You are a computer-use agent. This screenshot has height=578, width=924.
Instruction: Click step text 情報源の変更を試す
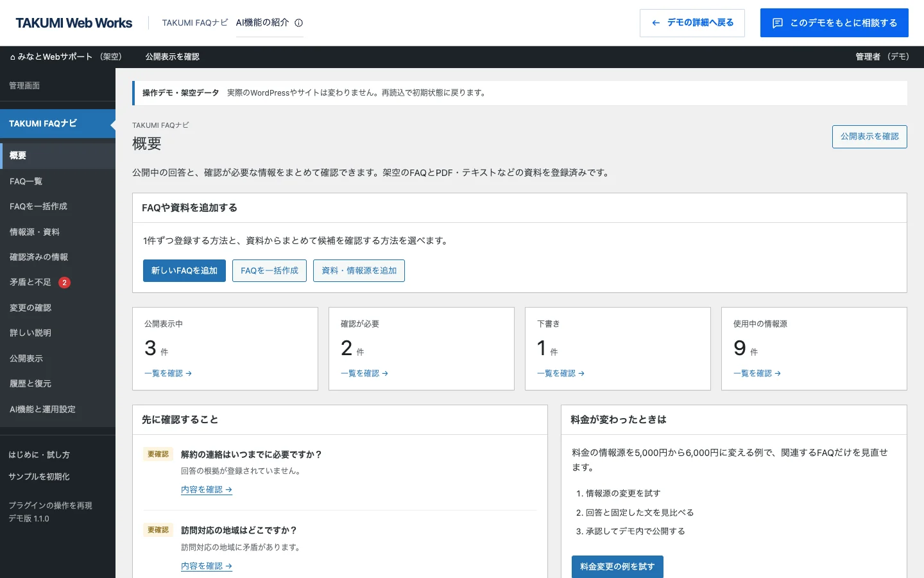[x=623, y=493]
